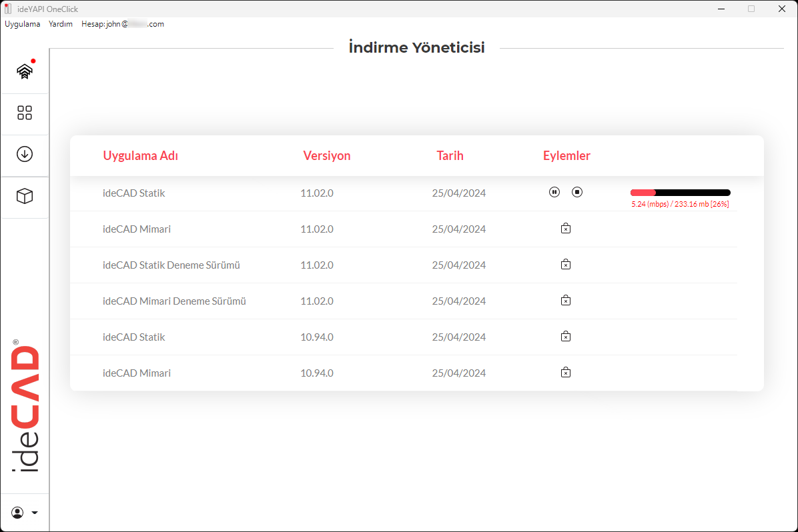Open the Yardım menu
Image resolution: width=798 pixels, height=532 pixels.
tap(61, 24)
